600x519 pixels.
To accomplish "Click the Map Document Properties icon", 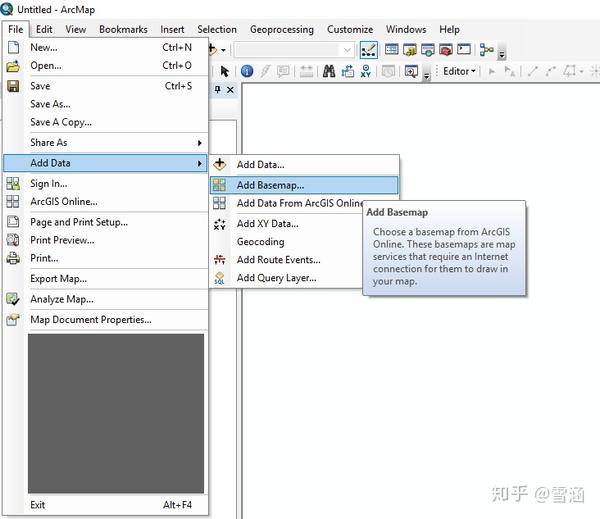I will pyautogui.click(x=13, y=320).
